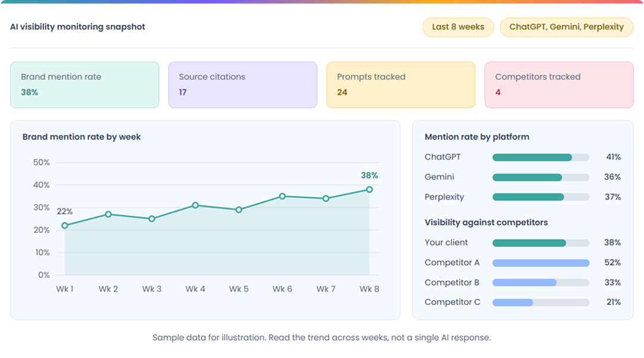
Task: Click the Wk 5 data point
Action: tap(239, 210)
